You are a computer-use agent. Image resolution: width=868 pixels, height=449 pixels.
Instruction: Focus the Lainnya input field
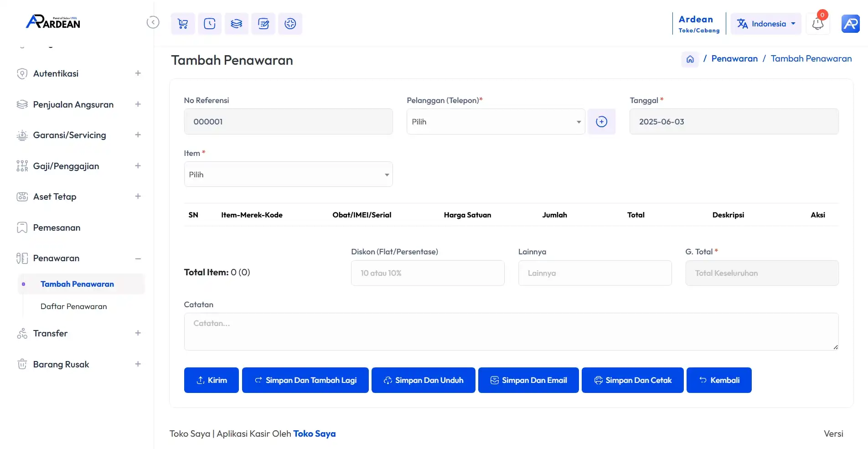pos(595,273)
